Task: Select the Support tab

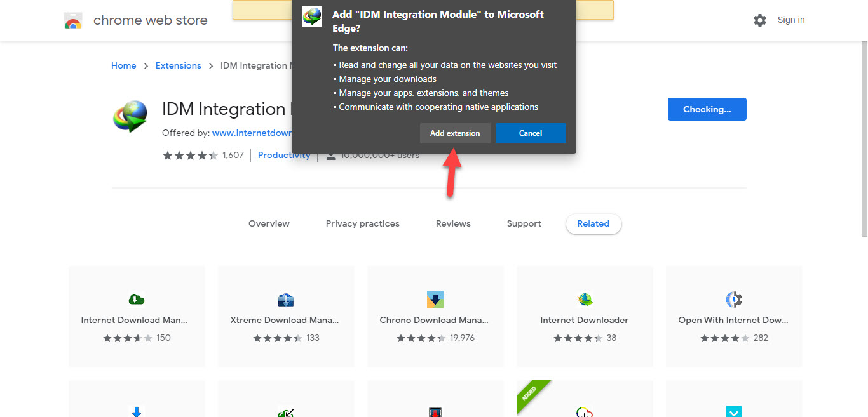Action: click(524, 223)
